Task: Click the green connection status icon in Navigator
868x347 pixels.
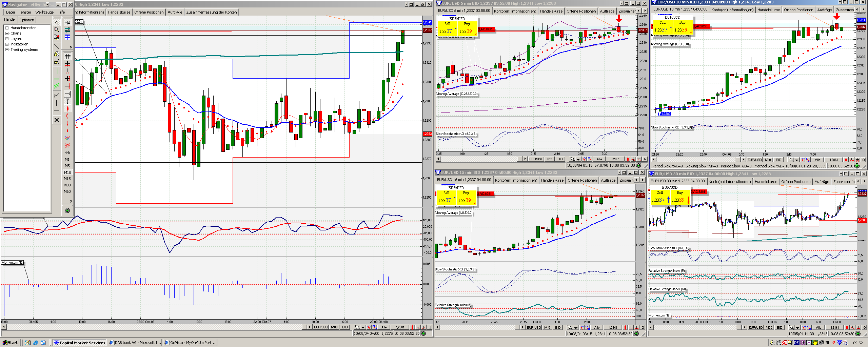Action: 67,211
